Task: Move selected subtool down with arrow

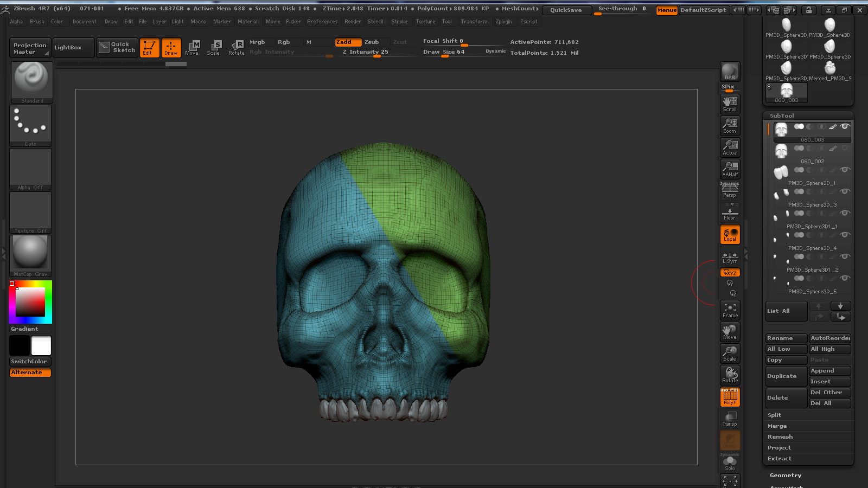Action: [x=840, y=306]
